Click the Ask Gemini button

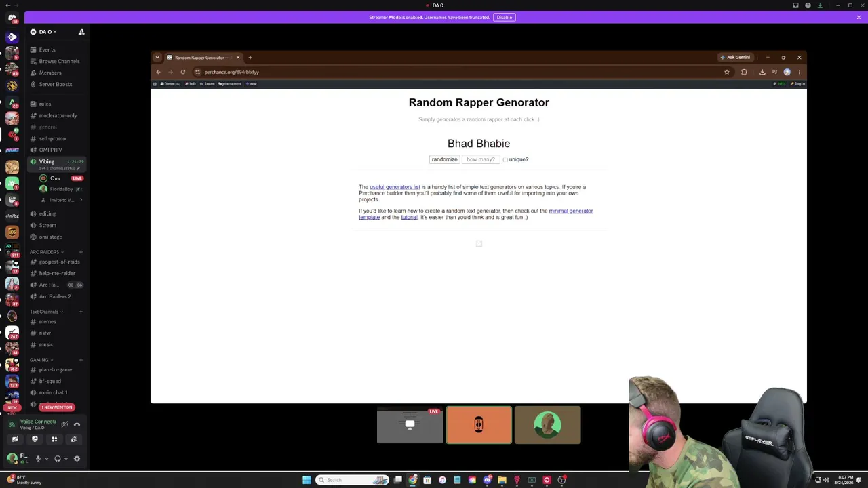click(x=735, y=58)
